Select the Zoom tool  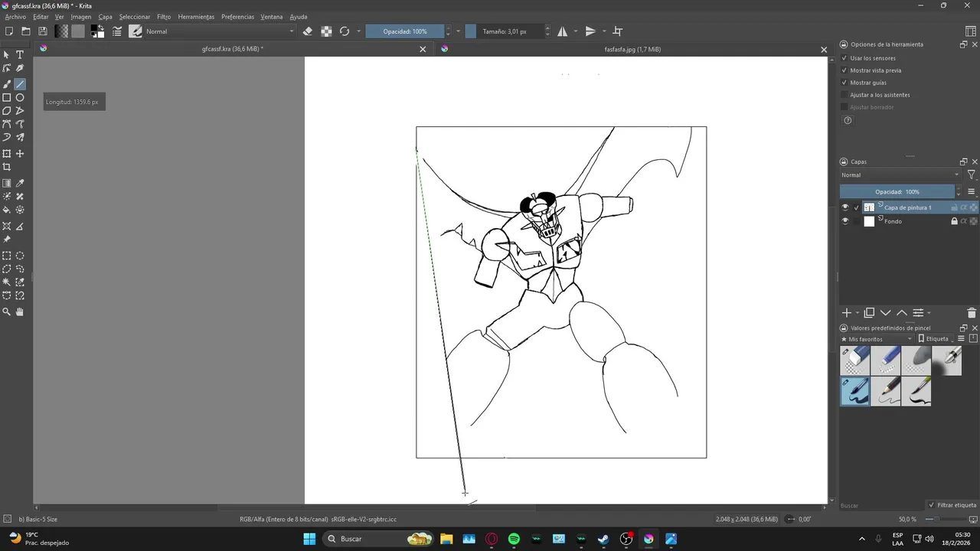[x=7, y=312]
